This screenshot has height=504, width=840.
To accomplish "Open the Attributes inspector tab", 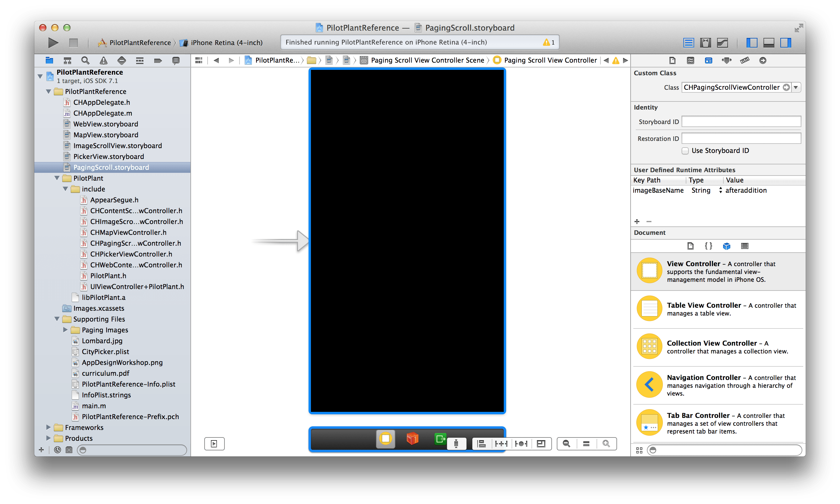I will [726, 61].
